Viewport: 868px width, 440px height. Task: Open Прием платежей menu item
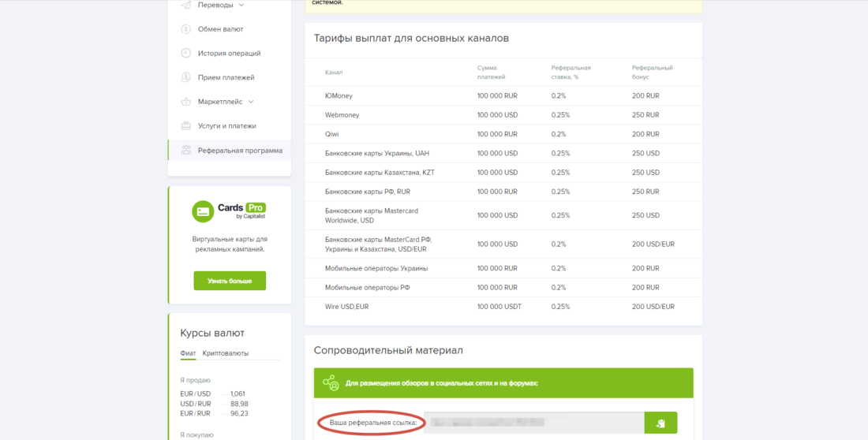coord(226,77)
